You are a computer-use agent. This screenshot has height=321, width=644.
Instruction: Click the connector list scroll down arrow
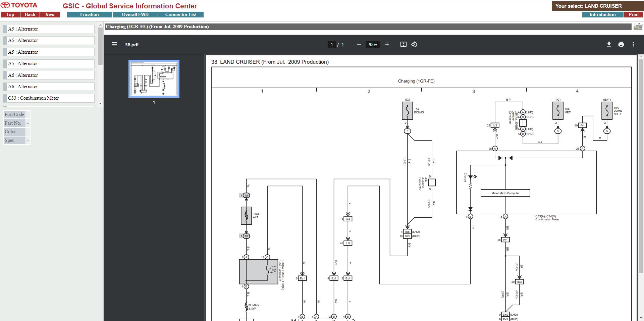click(100, 104)
